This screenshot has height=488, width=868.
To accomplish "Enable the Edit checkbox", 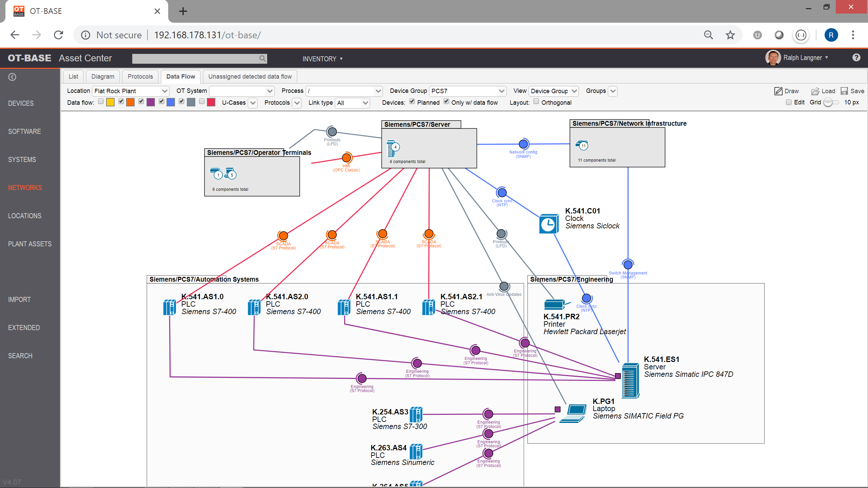I will (x=788, y=102).
